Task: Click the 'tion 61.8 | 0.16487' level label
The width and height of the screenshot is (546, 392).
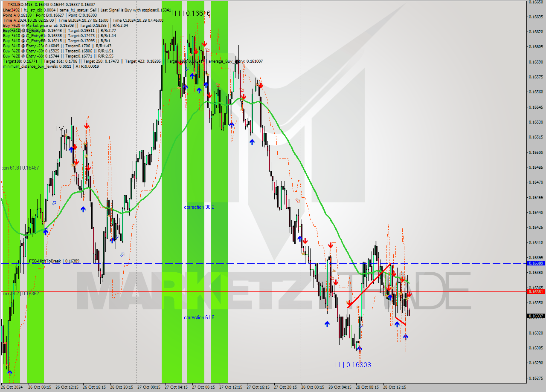Action: (x=20, y=168)
